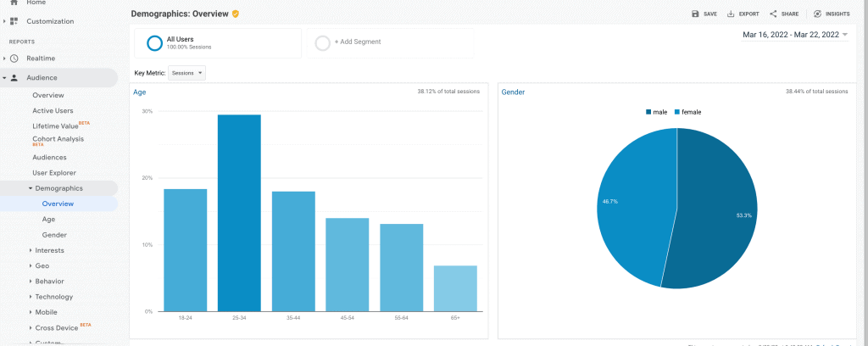Click the Customization dashboard icon
This screenshot has width=868, height=346.
(14, 21)
